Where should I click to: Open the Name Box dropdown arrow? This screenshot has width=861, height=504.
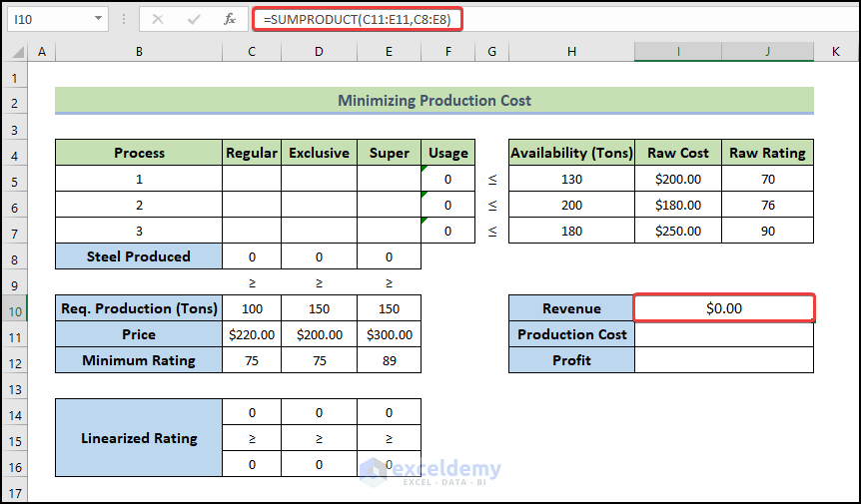(x=98, y=19)
